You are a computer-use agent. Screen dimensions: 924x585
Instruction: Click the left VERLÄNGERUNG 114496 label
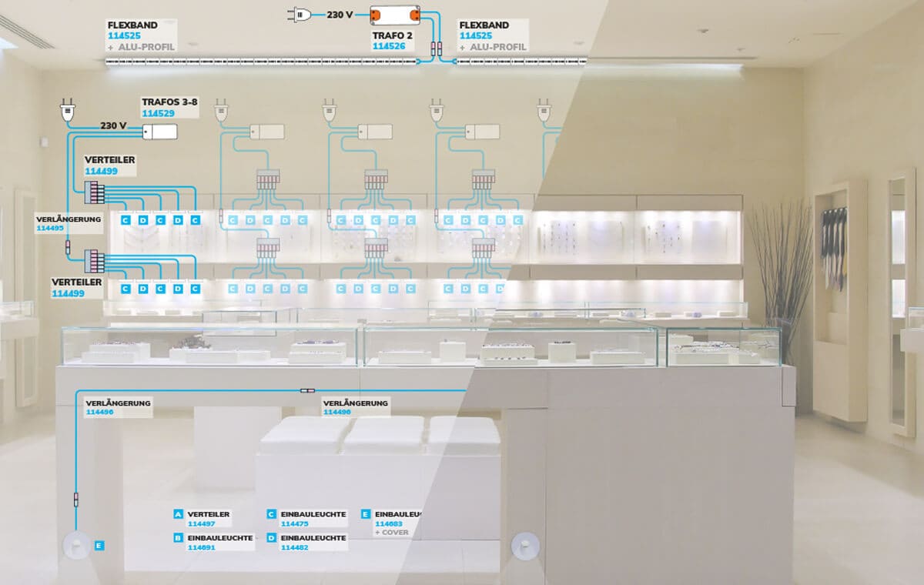118,407
